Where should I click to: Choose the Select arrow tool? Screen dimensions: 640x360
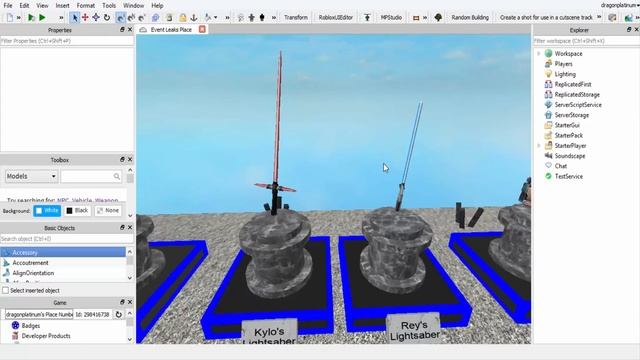(x=75, y=18)
